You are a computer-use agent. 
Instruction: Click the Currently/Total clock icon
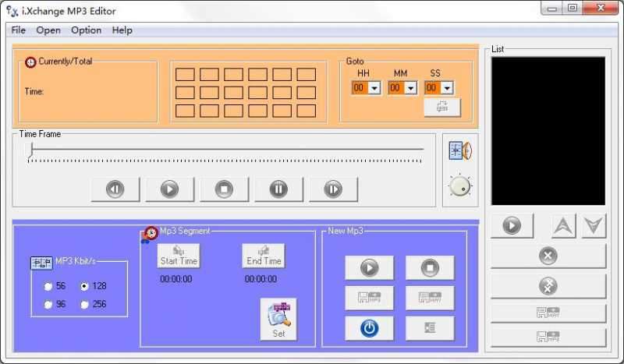30,62
